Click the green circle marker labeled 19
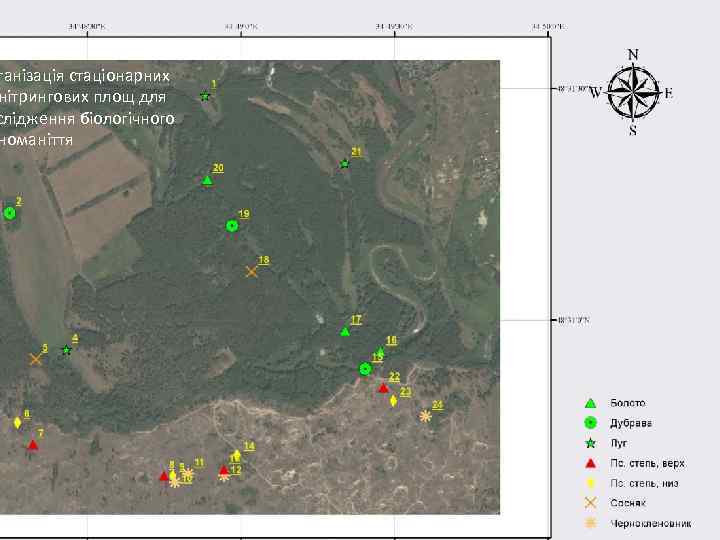Image resolution: width=720 pixels, height=540 pixels. pyautogui.click(x=232, y=226)
